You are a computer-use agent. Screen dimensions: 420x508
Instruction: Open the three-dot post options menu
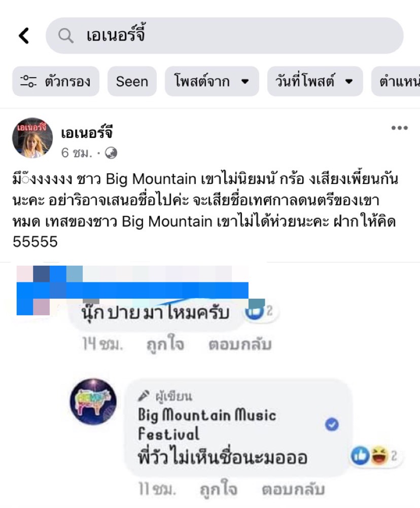point(399,128)
